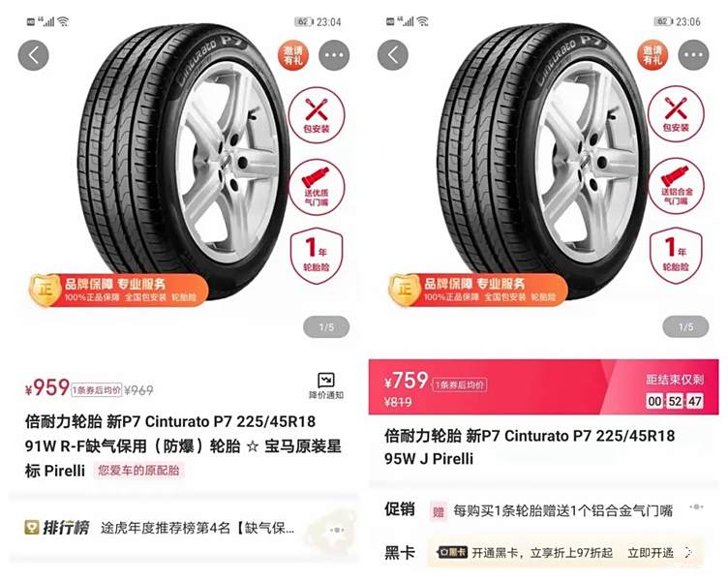This screenshot has height=582, width=728.
Task: Tap the 降价通知 price alert icon
Action: pyautogui.click(x=326, y=386)
